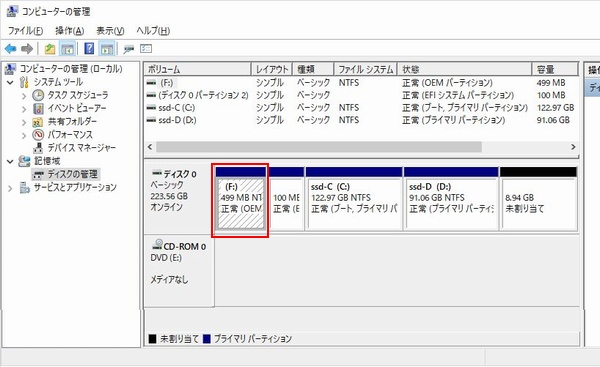Click the volume list horizontal scrollbar thumb

click(x=319, y=147)
